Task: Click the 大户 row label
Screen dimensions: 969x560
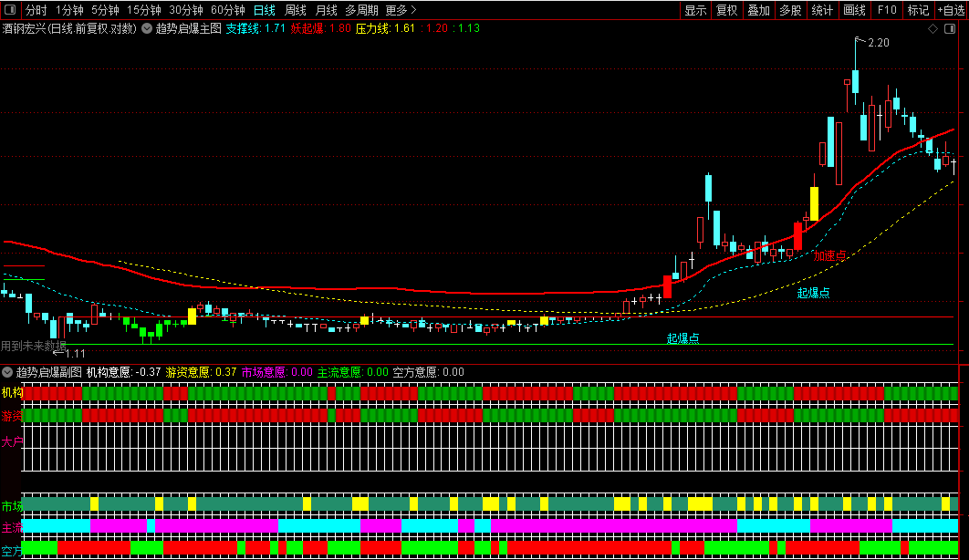Action: (x=13, y=442)
